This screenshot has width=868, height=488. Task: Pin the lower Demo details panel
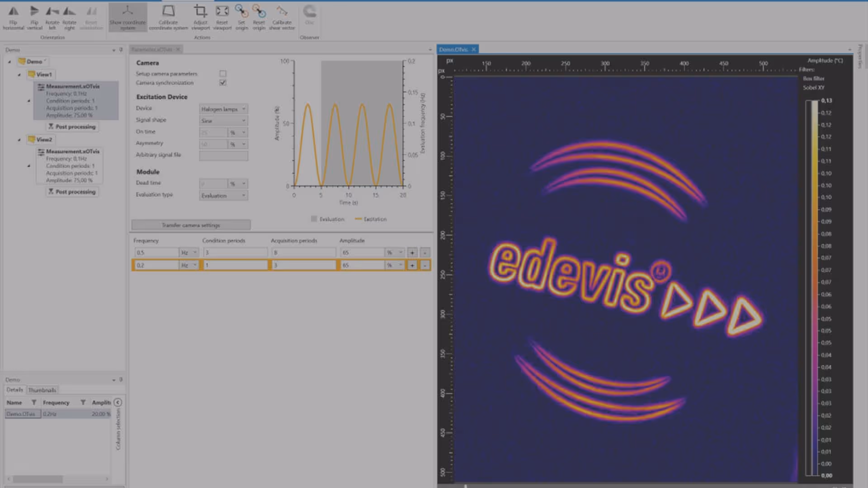pyautogui.click(x=121, y=380)
